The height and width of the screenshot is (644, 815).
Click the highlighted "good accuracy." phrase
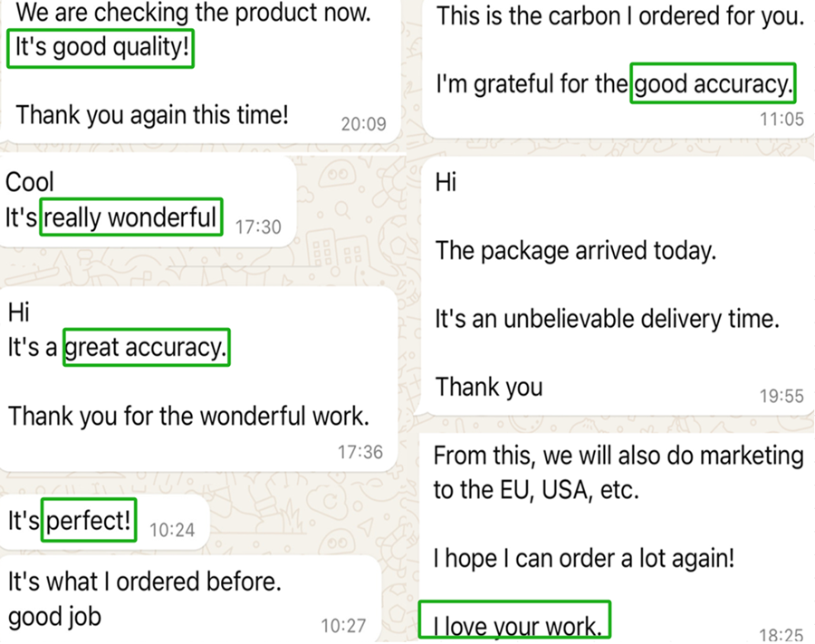pyautogui.click(x=713, y=85)
